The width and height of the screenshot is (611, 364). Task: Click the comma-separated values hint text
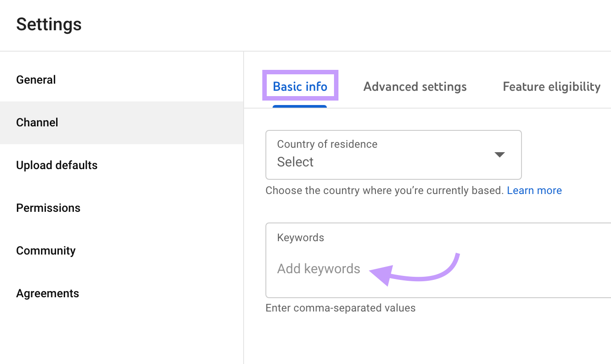(340, 307)
